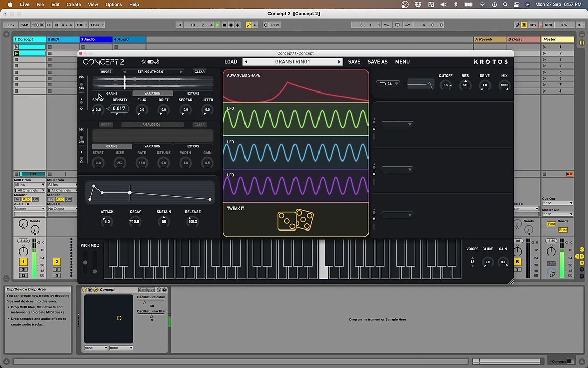Screen dimensions: 588x368
Task: Click the session NEW button
Action: point(275,25)
